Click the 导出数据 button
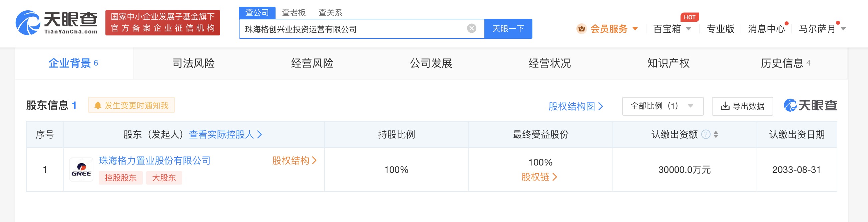868x222 pixels. tap(742, 106)
